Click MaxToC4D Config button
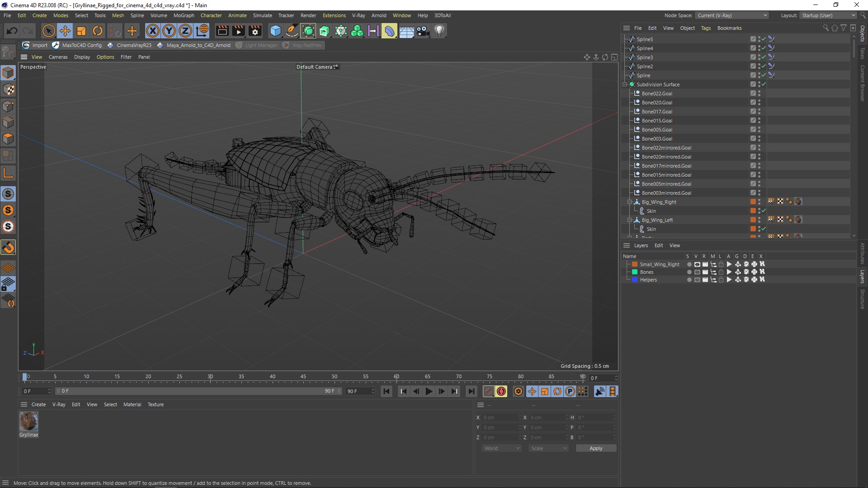 pos(77,45)
